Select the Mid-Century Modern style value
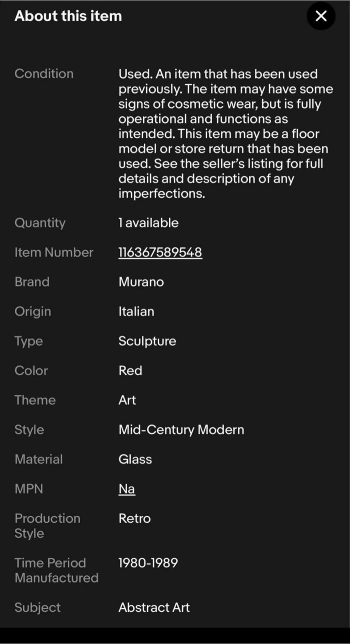350x644 pixels. tap(181, 430)
